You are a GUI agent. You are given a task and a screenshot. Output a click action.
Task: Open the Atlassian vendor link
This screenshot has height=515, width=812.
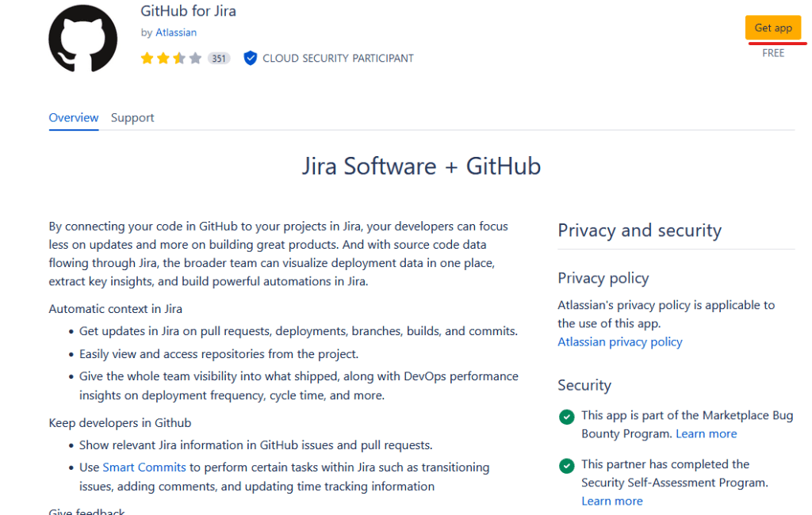176,32
